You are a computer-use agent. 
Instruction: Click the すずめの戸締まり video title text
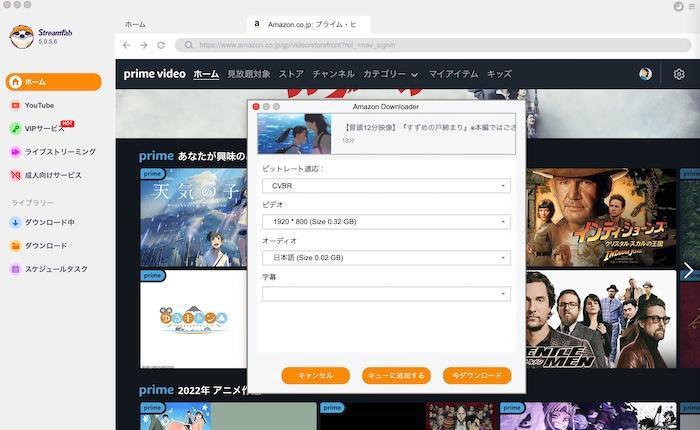(x=429, y=128)
